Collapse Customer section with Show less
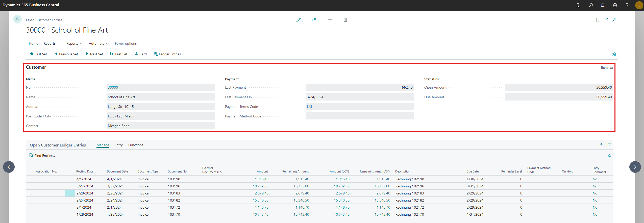644x223 pixels. tap(607, 68)
